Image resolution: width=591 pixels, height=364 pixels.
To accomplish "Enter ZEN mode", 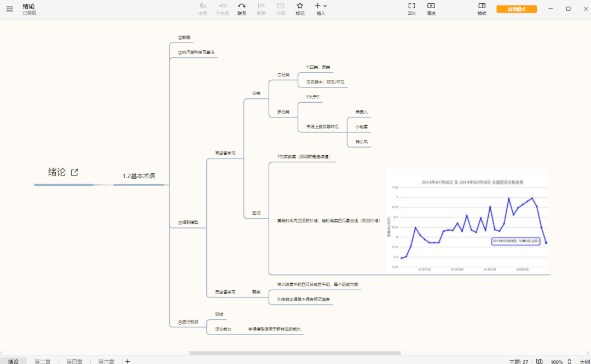I will [x=412, y=9].
